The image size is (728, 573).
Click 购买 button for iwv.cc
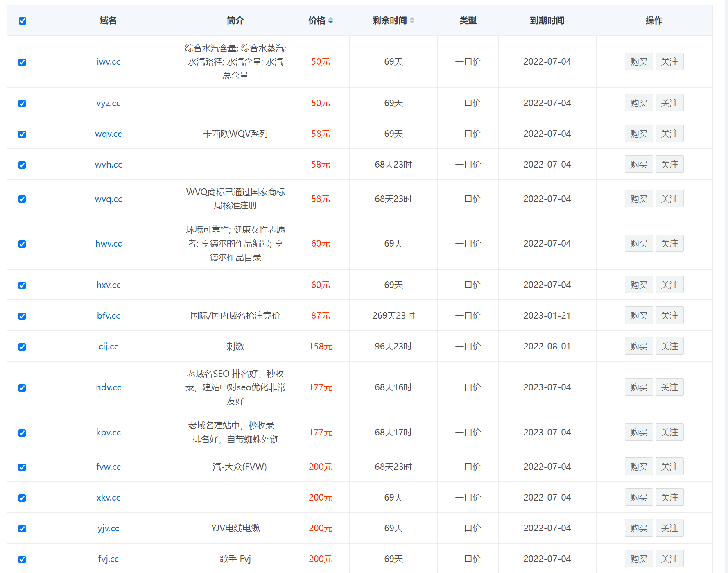638,62
